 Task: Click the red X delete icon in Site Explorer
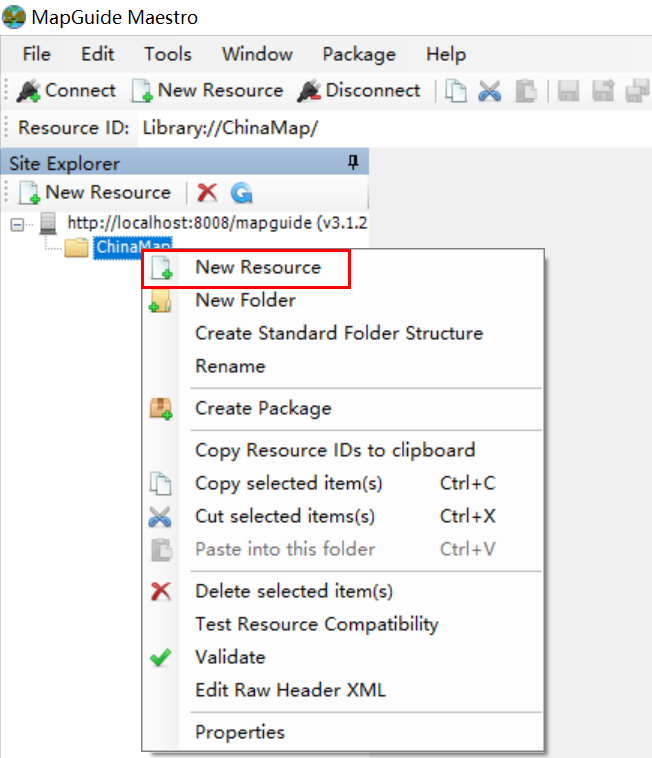207,192
